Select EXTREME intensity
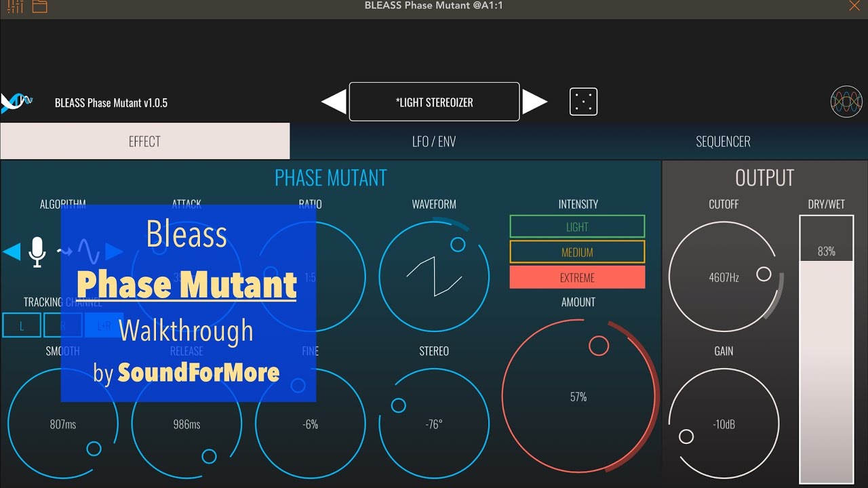This screenshot has width=868, height=488. pos(577,277)
